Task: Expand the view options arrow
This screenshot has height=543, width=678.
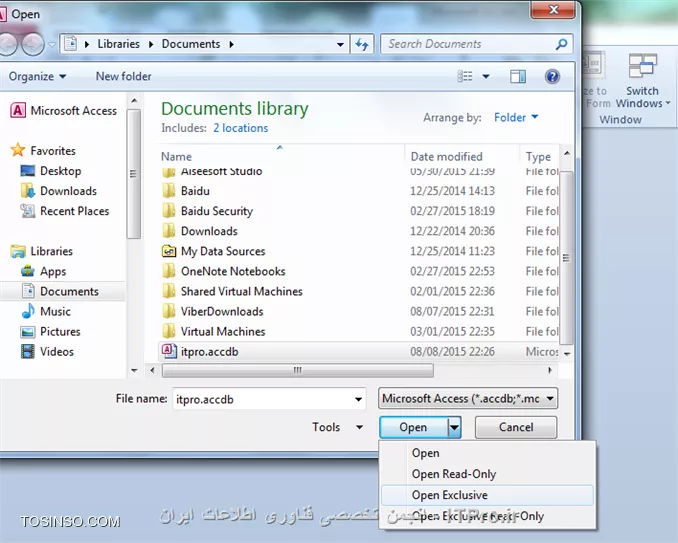Action: pyautogui.click(x=486, y=77)
